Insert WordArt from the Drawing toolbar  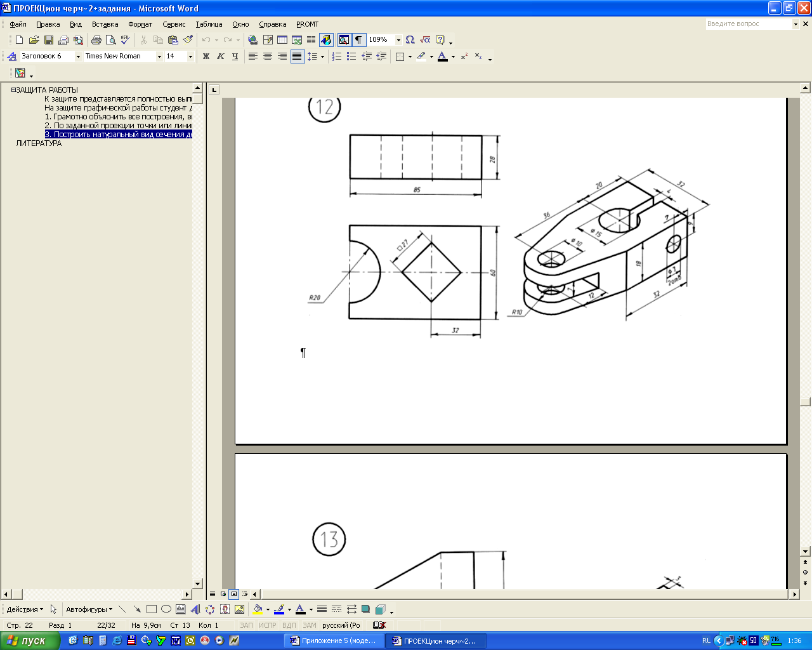(195, 609)
